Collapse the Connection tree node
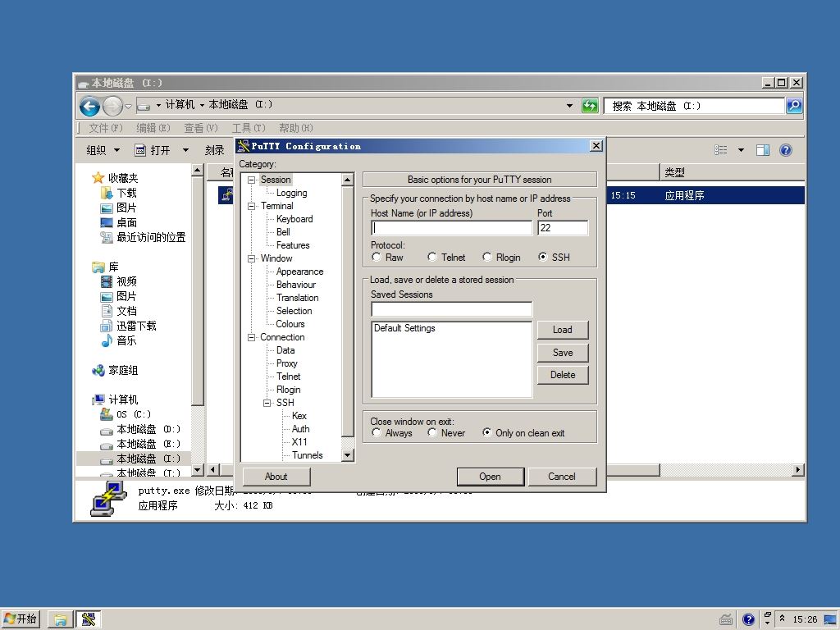 pyautogui.click(x=251, y=337)
